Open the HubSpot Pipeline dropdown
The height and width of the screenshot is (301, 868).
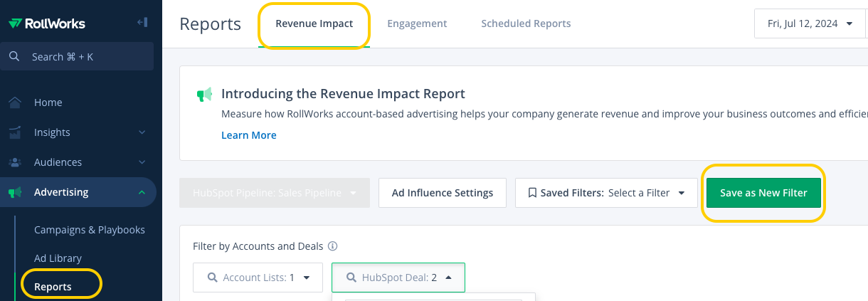275,193
